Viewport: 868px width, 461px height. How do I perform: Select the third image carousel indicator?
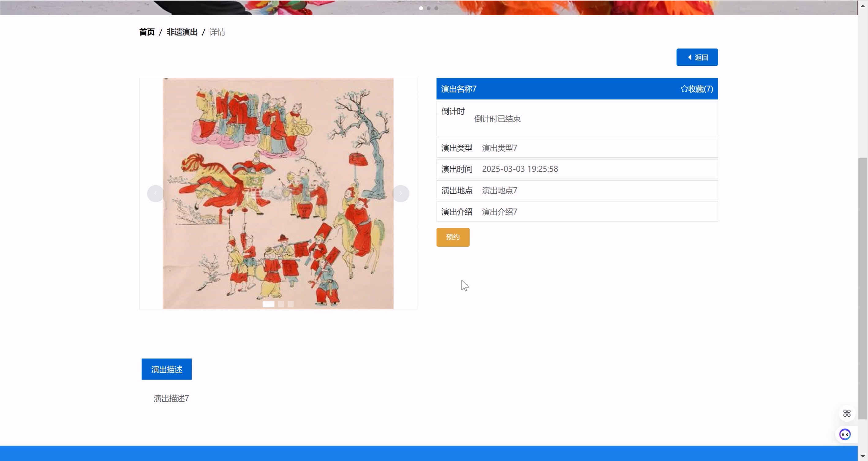291,304
